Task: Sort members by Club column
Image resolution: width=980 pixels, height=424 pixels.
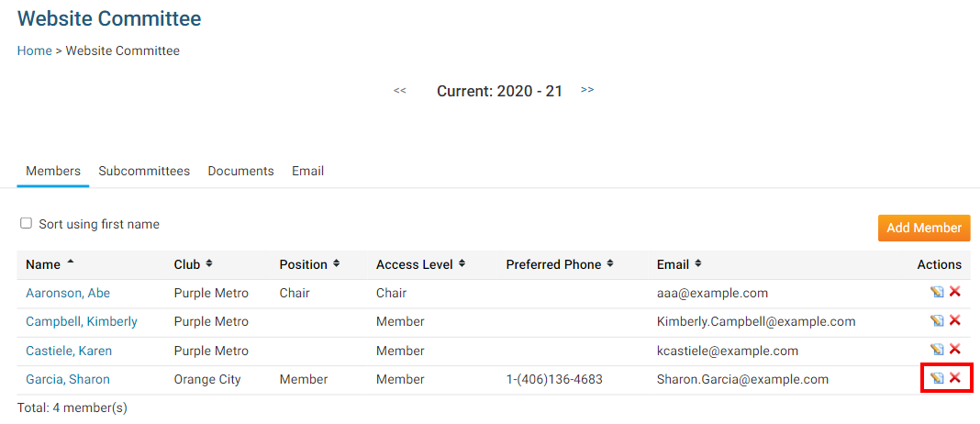Action: 187,264
